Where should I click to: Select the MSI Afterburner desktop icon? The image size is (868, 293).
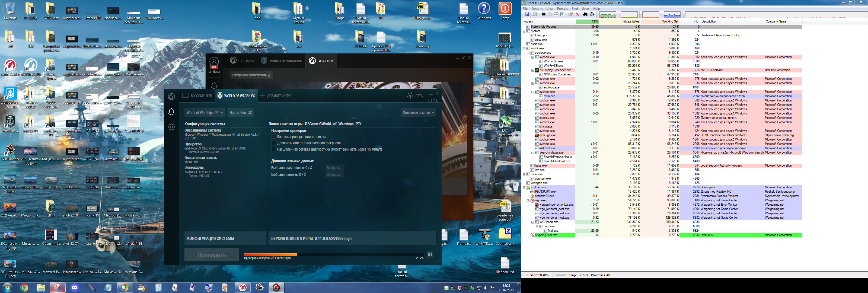[x=505, y=126]
